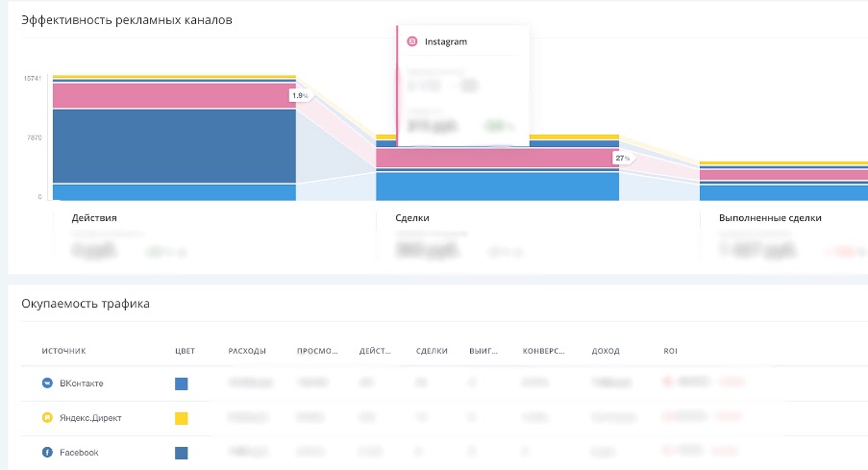Click the Яндекс.Директ source icon
Viewport: 868px width, 470px height.
[x=46, y=418]
